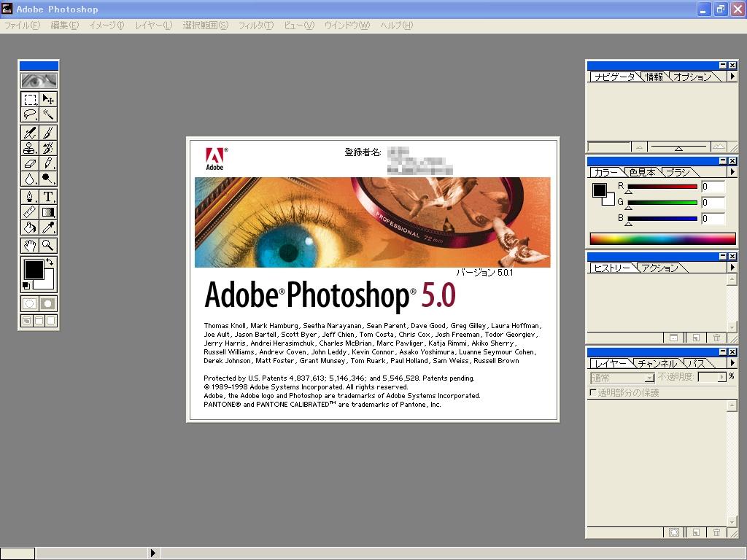Switch to Quick Mask mode
The image size is (747, 560).
click(x=47, y=303)
